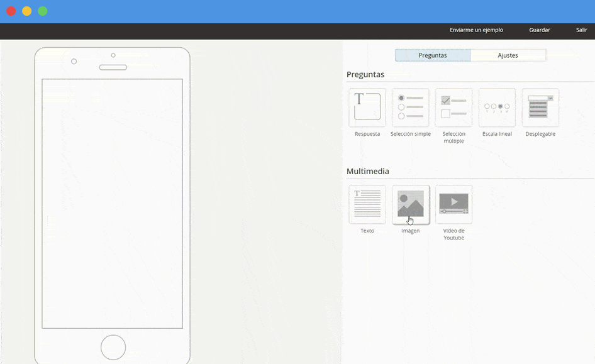The width and height of the screenshot is (595, 364).
Task: Add a Desplegable question block
Action: click(x=540, y=106)
